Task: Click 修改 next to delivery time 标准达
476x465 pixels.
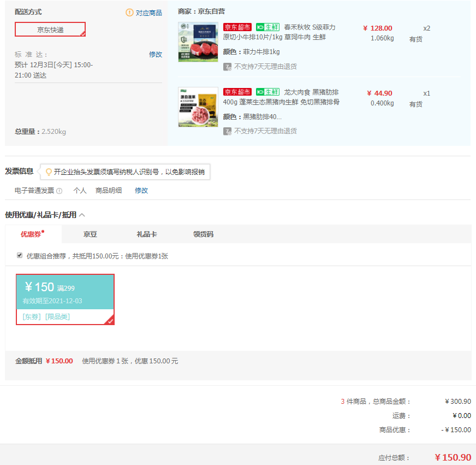Action: click(156, 55)
